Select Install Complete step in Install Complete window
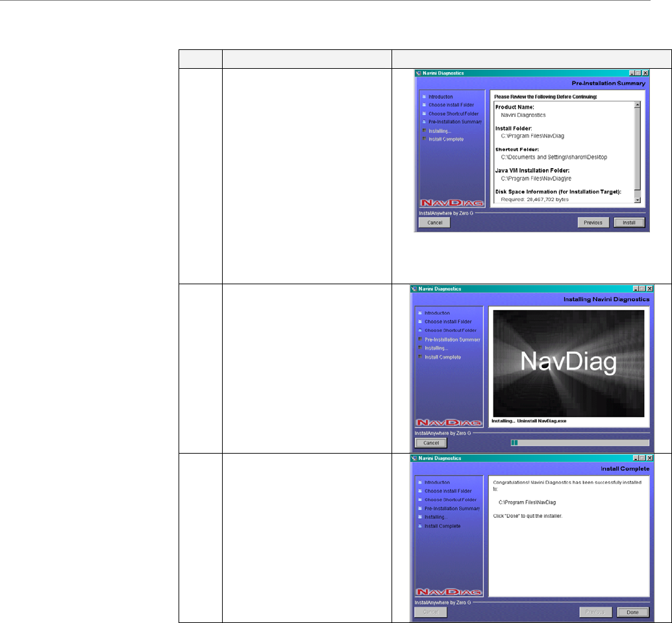Screen dimensions: 672x623 click(442, 526)
